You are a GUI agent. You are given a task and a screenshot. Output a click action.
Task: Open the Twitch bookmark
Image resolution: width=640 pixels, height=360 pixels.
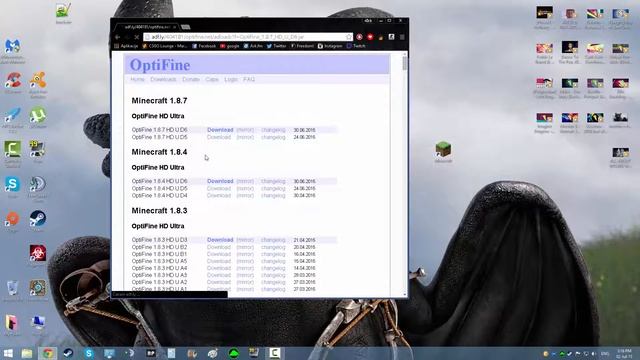pos(356,46)
